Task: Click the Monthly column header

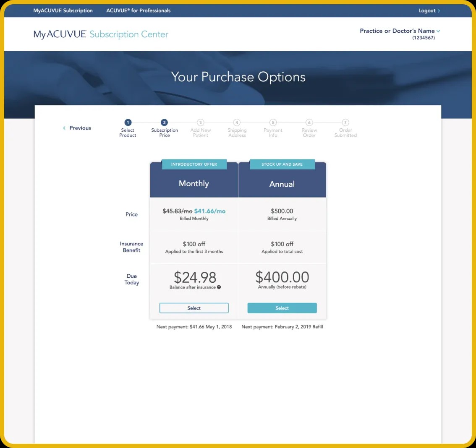Action: coord(194,183)
